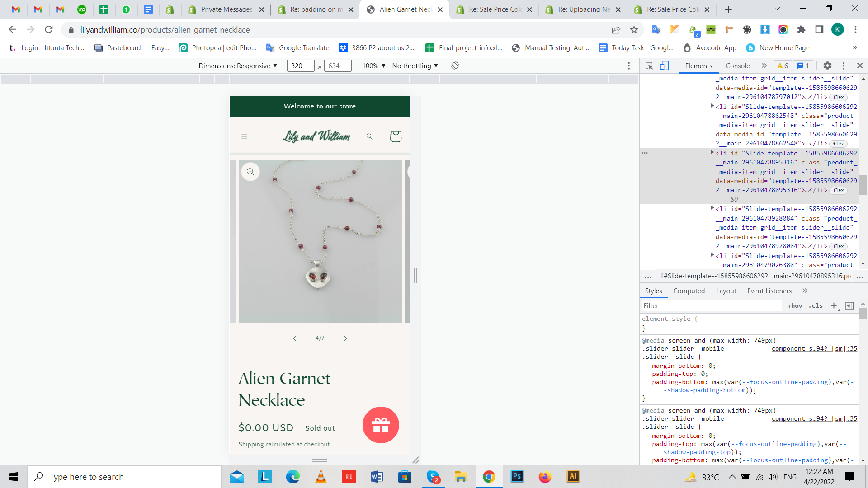The width and height of the screenshot is (868, 488).
Task: Switch to the Console tab
Action: pos(737,66)
